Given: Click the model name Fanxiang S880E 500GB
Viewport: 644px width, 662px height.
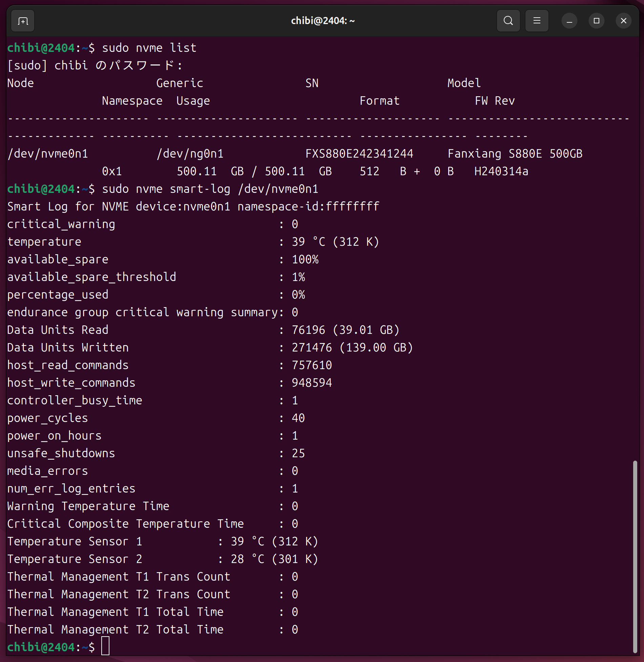Looking at the screenshot, I should (515, 154).
